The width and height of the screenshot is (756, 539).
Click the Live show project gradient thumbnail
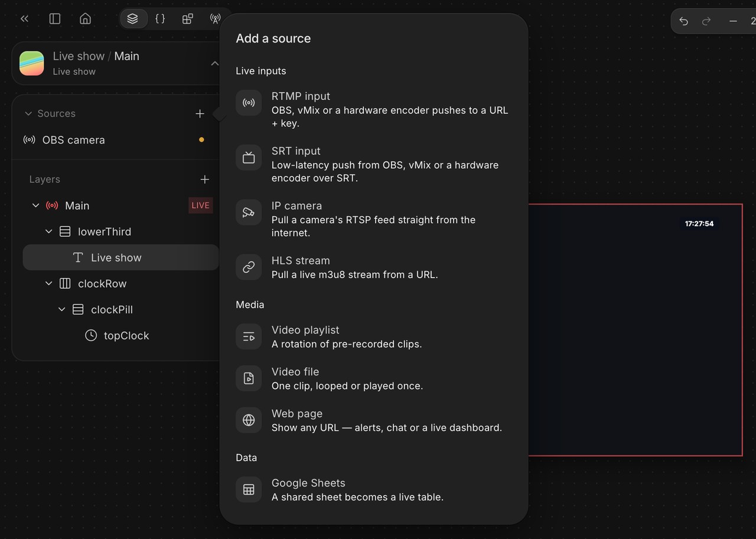(x=32, y=63)
